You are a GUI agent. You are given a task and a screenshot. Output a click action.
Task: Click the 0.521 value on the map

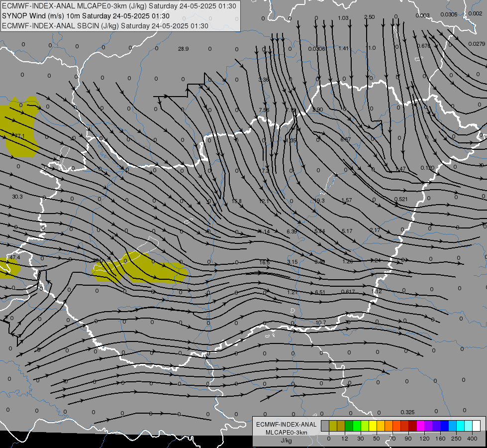coord(400,199)
